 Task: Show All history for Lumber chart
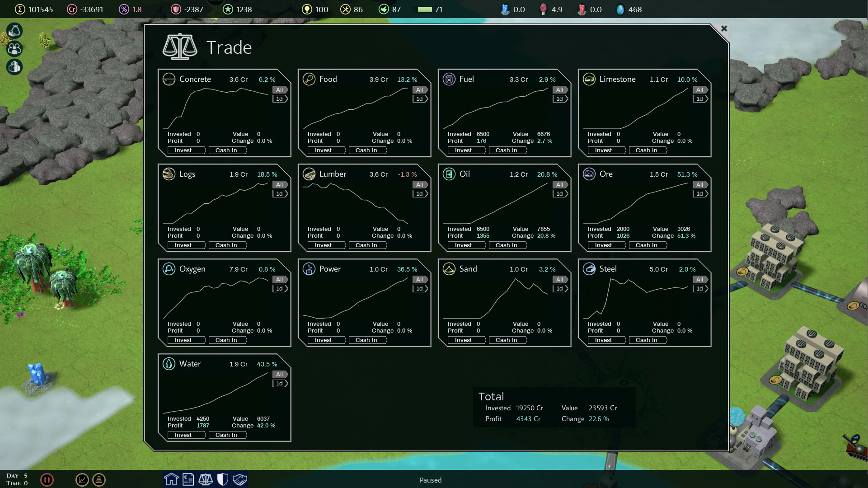point(420,185)
